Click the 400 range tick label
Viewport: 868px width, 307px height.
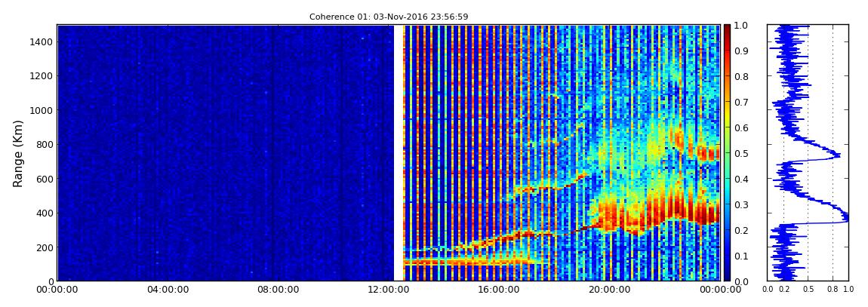tap(44, 213)
